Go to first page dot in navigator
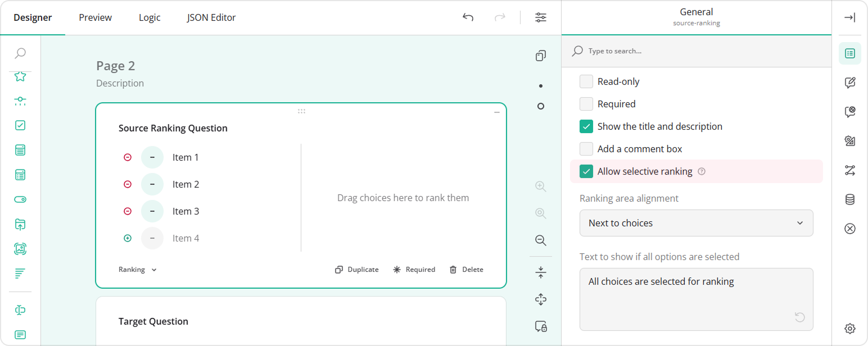Image resolution: width=868 pixels, height=346 pixels. (541, 86)
